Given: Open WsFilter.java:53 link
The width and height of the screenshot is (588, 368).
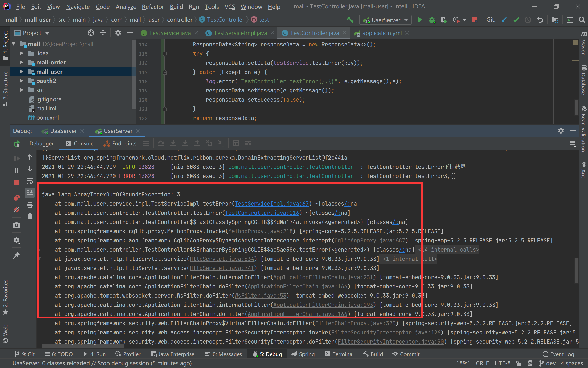Looking at the screenshot, I should pyautogui.click(x=260, y=296).
